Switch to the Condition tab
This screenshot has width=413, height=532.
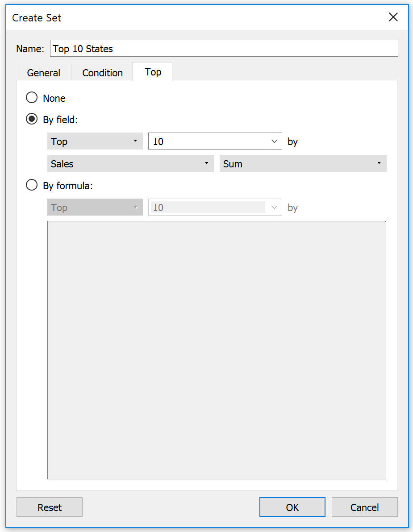(x=102, y=73)
